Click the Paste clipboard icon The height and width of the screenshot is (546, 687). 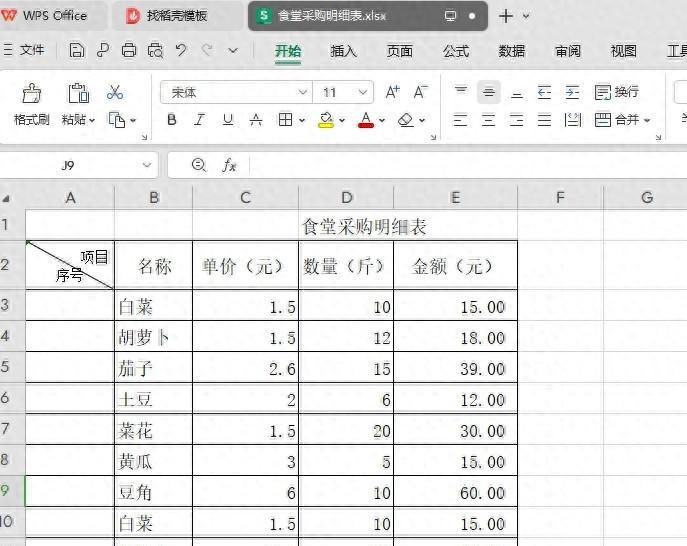(78, 93)
